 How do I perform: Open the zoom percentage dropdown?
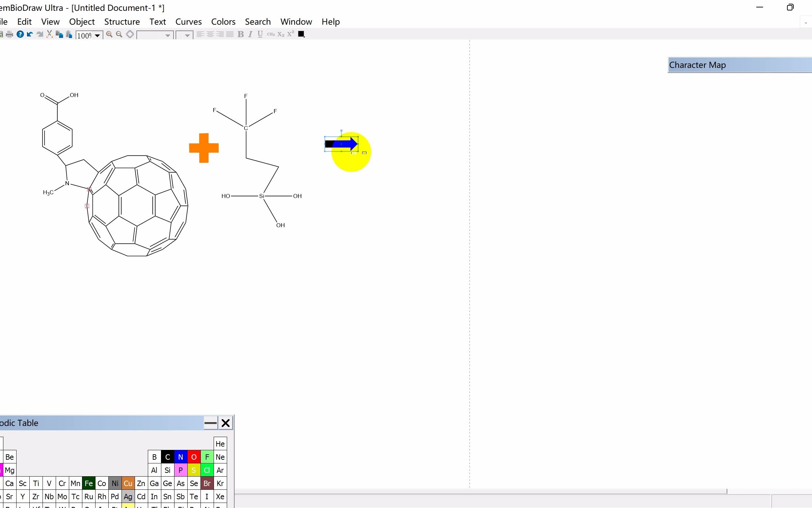[x=98, y=35]
